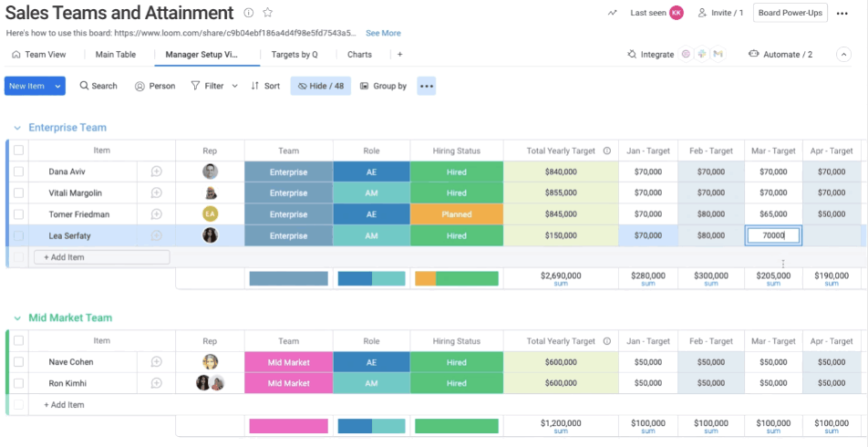868x447 pixels.
Task: Click Vitali Margolin's rep avatar
Action: pyautogui.click(x=210, y=192)
